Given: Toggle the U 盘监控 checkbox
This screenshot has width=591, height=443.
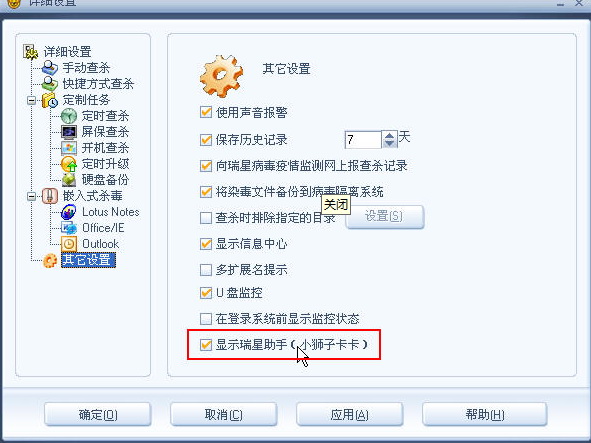Looking at the screenshot, I should point(206,293).
